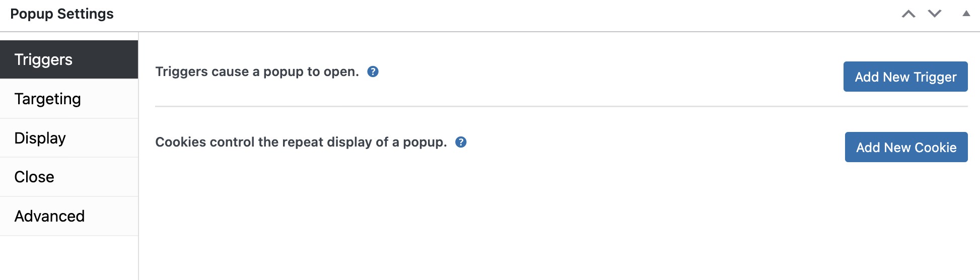This screenshot has width=980, height=280.
Task: Move Popup Settings panel down
Action: [935, 14]
